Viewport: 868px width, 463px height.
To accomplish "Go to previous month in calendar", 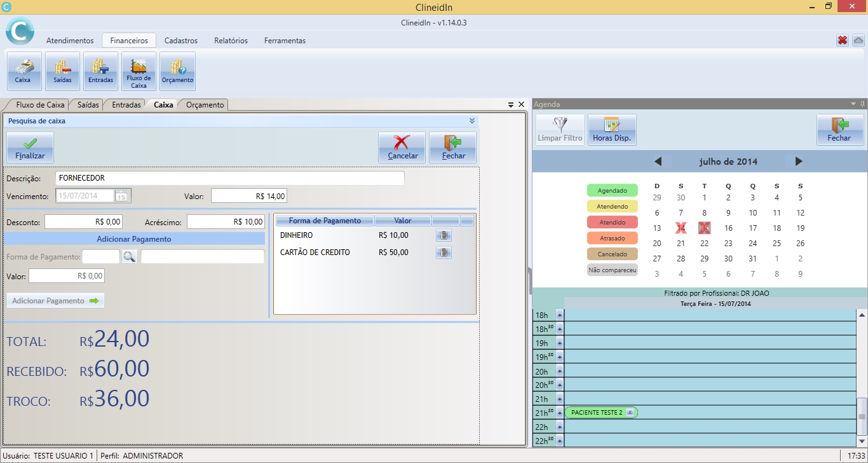I will [658, 162].
